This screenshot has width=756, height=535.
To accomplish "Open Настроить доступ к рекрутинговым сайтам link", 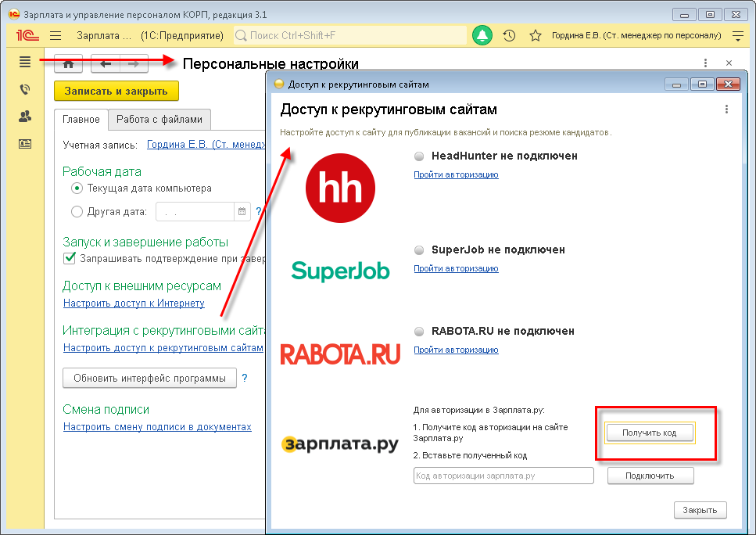I will pos(163,348).
